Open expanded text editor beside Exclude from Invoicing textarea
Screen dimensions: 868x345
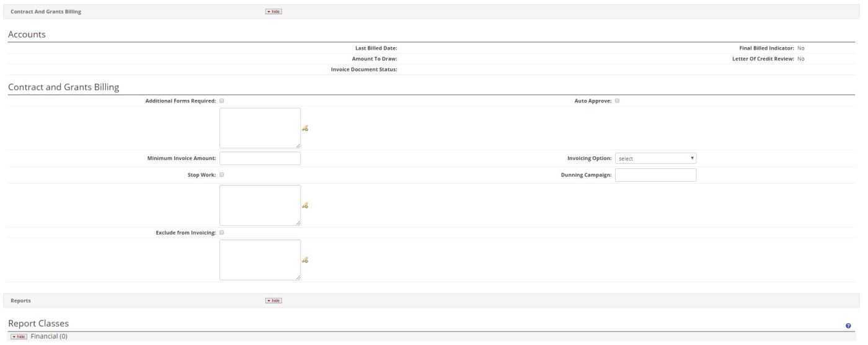click(x=304, y=260)
